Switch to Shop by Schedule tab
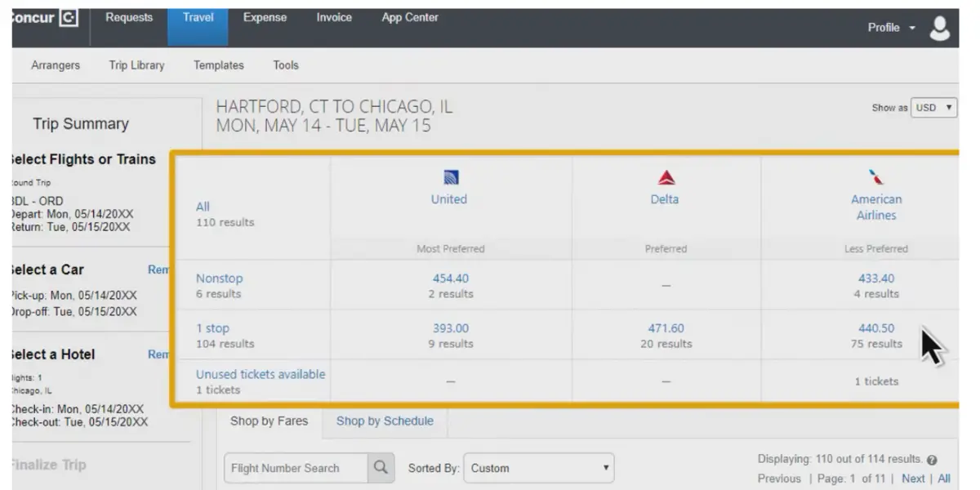The width and height of the screenshot is (980, 490). tap(385, 421)
